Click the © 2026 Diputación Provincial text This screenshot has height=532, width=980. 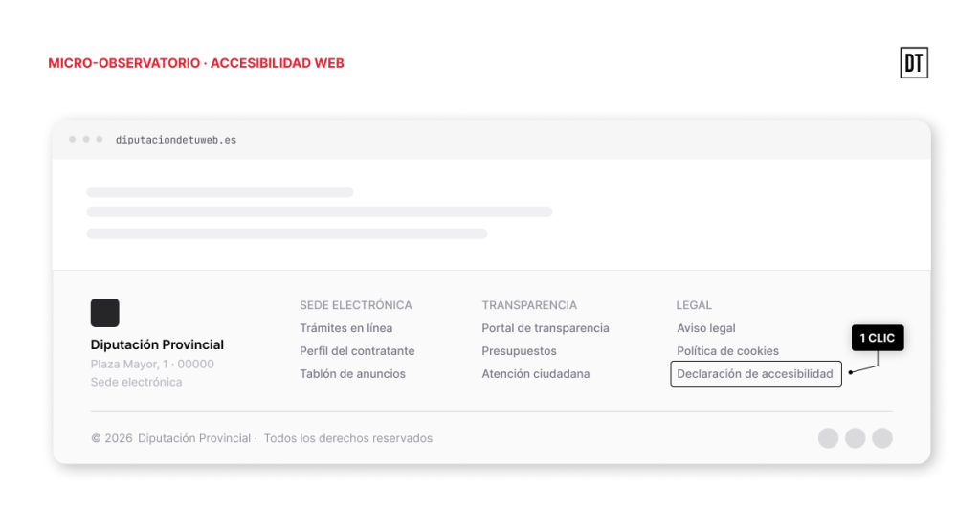pos(170,438)
